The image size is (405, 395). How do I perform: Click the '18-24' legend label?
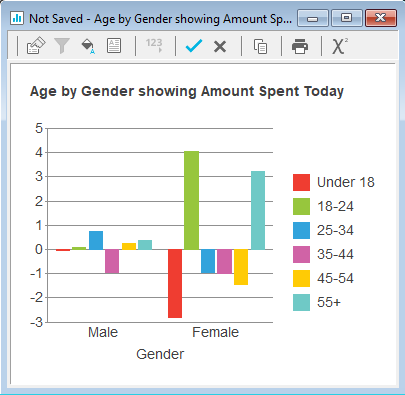335,206
